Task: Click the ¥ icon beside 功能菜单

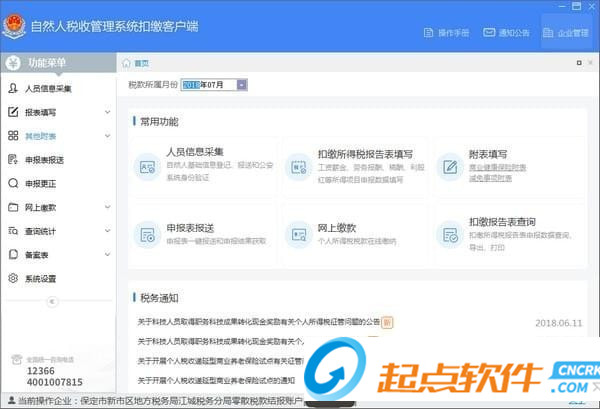Action: (13, 63)
